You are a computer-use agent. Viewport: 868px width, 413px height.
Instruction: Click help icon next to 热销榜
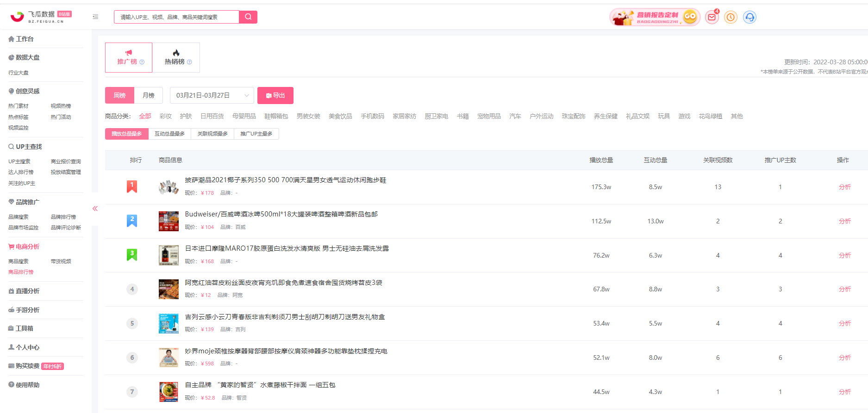[x=189, y=62]
